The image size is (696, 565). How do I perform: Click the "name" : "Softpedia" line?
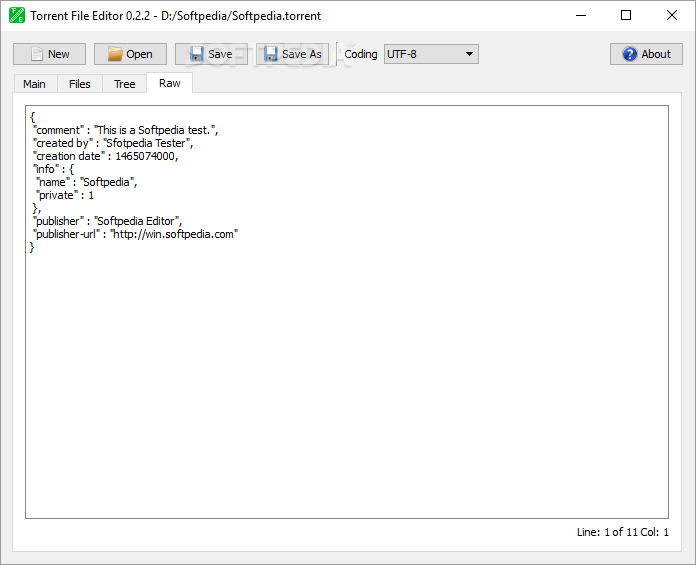(87, 182)
